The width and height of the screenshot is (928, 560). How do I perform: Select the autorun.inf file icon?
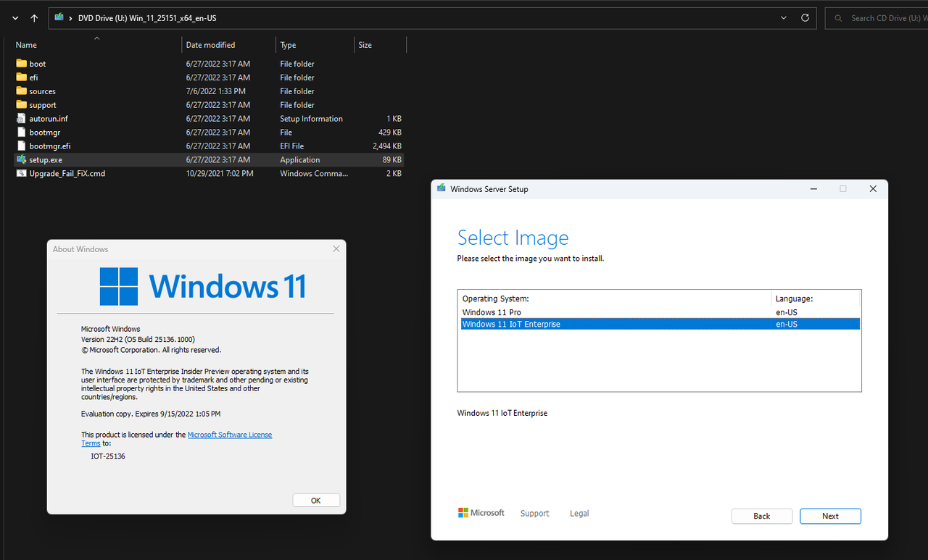(x=21, y=119)
